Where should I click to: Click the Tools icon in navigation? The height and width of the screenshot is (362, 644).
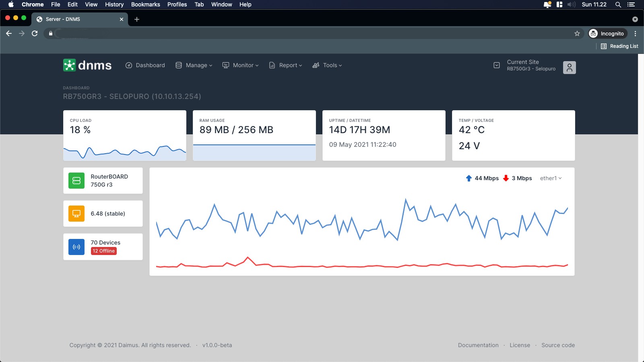316,65
